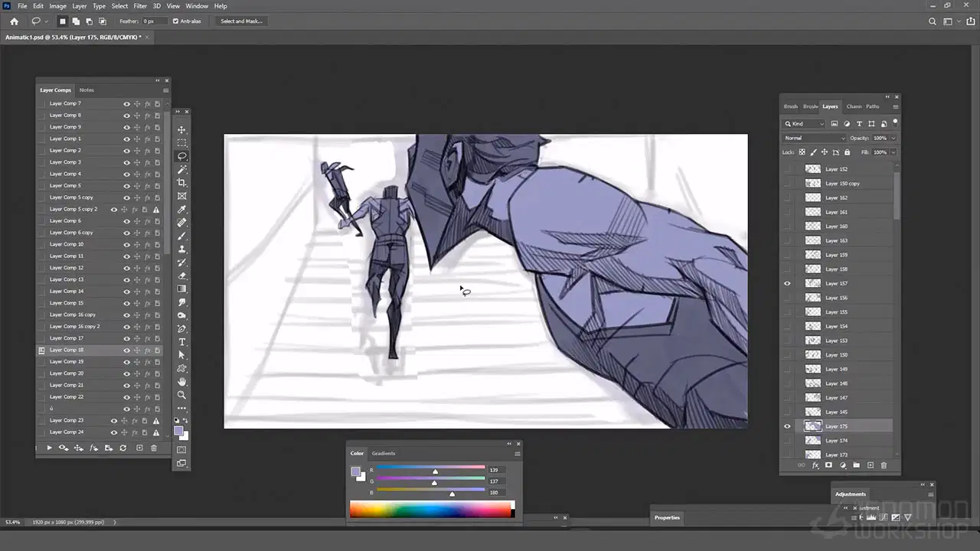Click the color spectrum ramp

433,510
